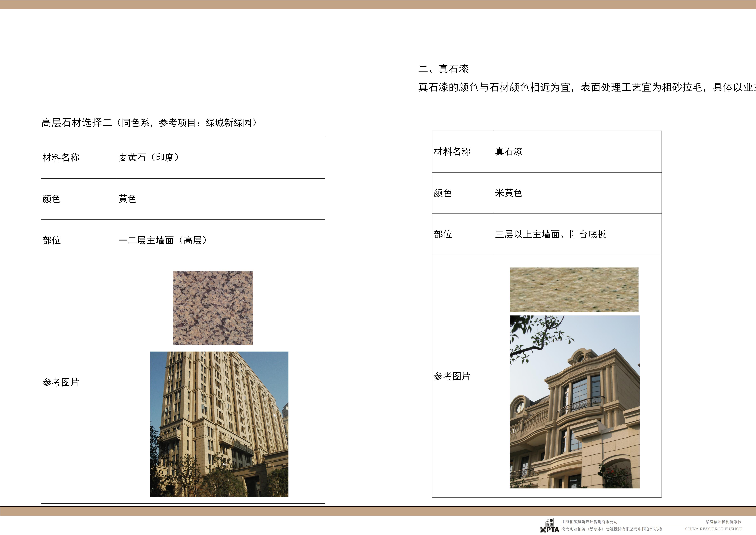Click the 黄色 color value cell
The image size is (756, 535).
127,199
